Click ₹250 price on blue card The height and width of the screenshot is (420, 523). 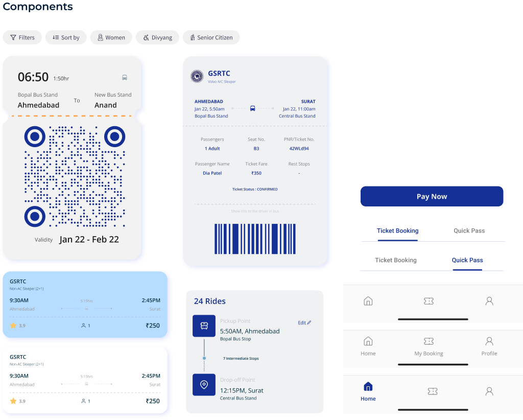[153, 325]
